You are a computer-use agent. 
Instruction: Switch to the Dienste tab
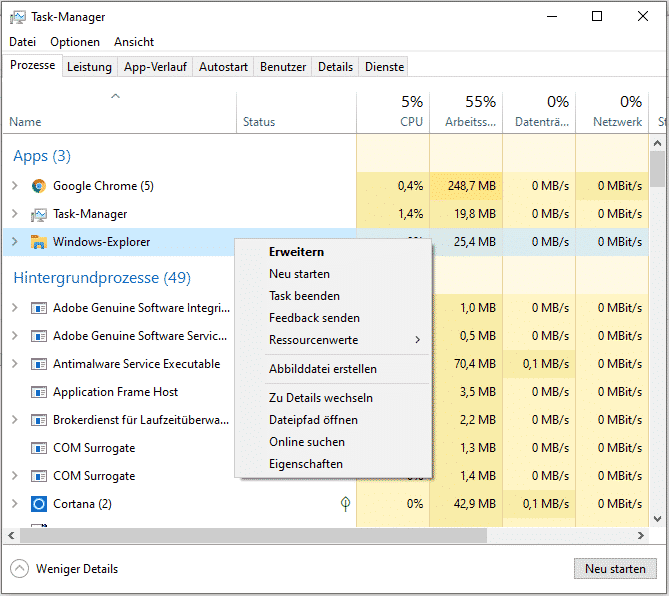(x=384, y=67)
